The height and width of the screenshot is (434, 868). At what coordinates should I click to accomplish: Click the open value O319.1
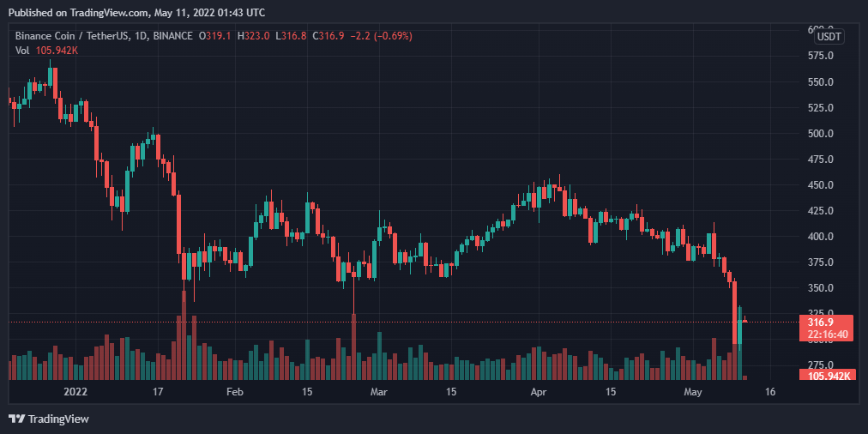click(215, 36)
